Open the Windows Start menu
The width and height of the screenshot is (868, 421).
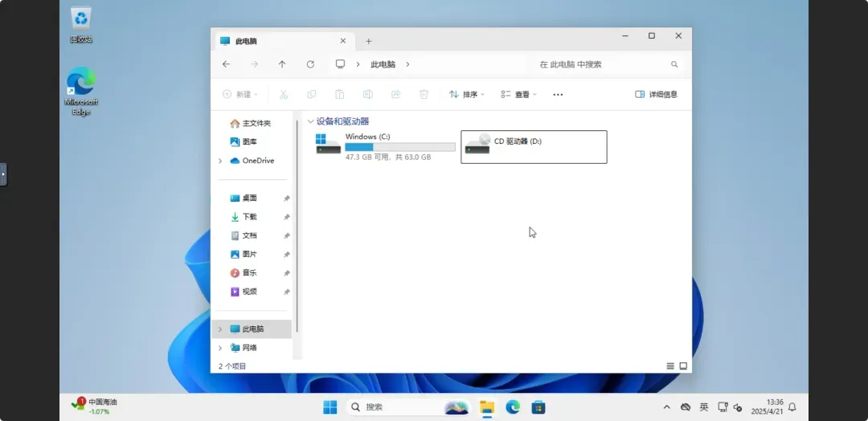(x=330, y=407)
